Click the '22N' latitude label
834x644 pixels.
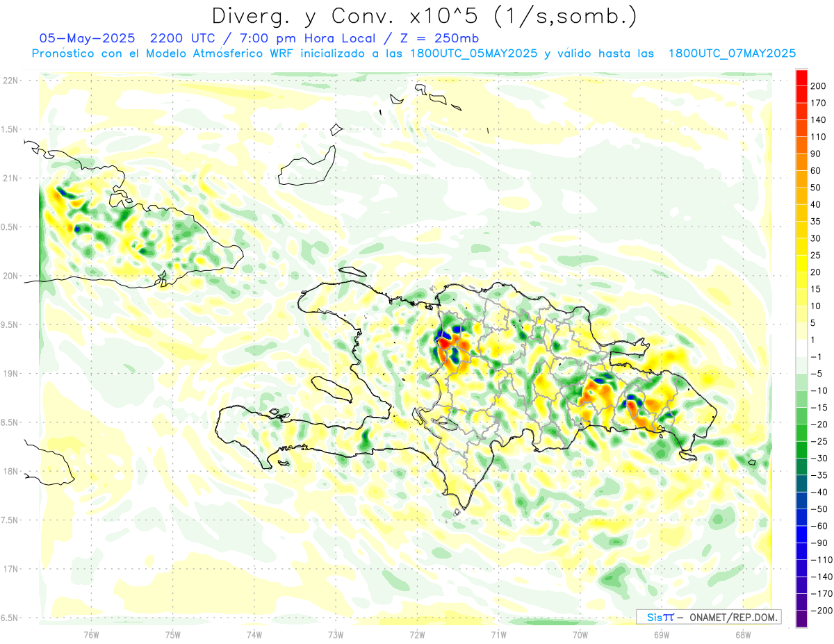point(10,81)
